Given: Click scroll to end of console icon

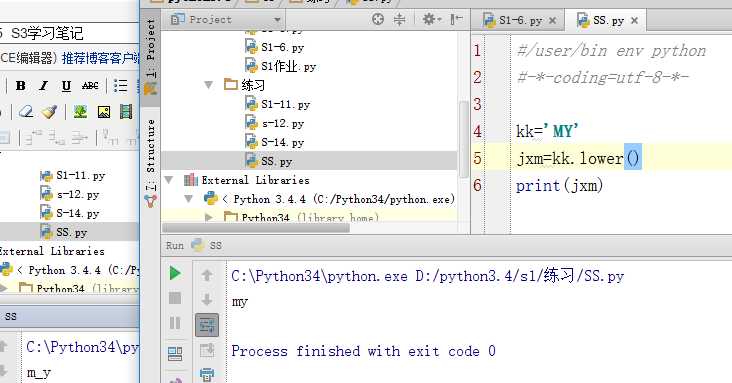Looking at the screenshot, I should [x=207, y=350].
